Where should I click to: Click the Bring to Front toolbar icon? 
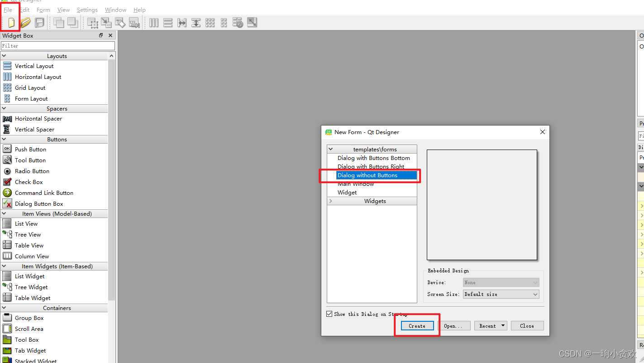[x=72, y=22]
